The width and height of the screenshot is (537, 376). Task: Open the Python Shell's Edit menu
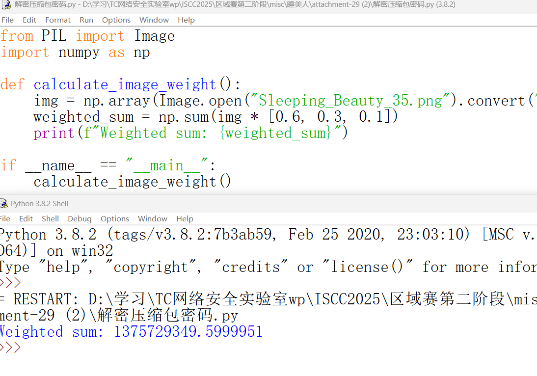pos(26,219)
